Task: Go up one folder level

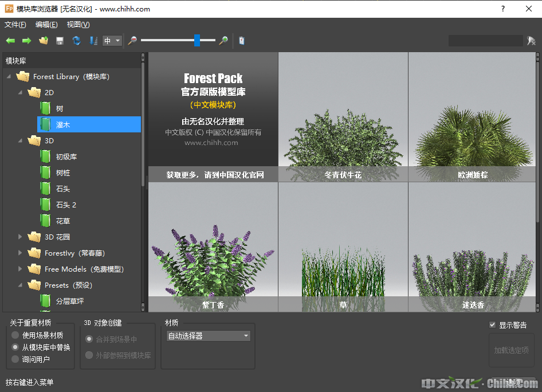Action: (x=43, y=41)
